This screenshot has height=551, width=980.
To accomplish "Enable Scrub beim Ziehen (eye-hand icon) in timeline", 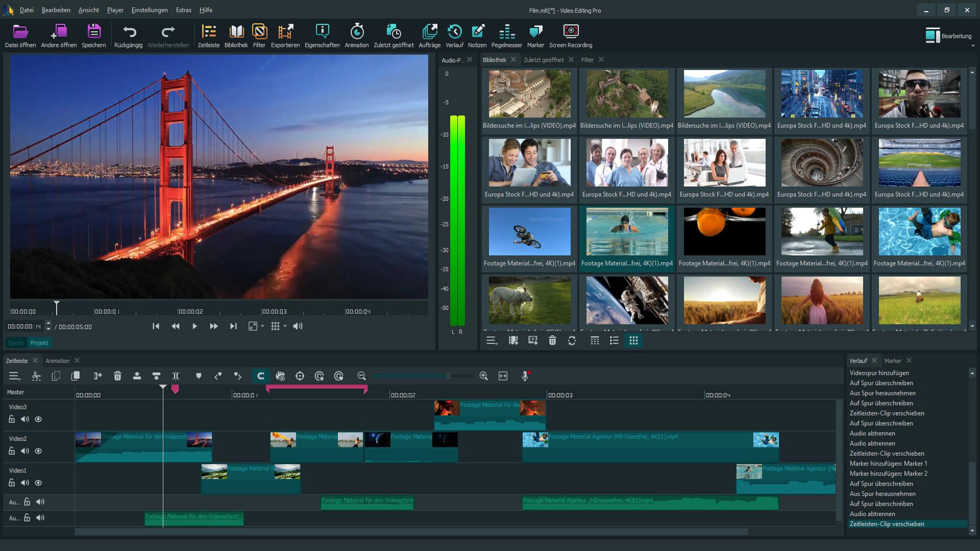I will click(x=280, y=376).
